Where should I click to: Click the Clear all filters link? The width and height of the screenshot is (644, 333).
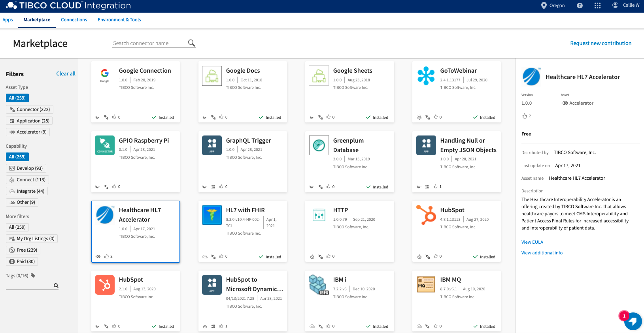pyautogui.click(x=66, y=73)
